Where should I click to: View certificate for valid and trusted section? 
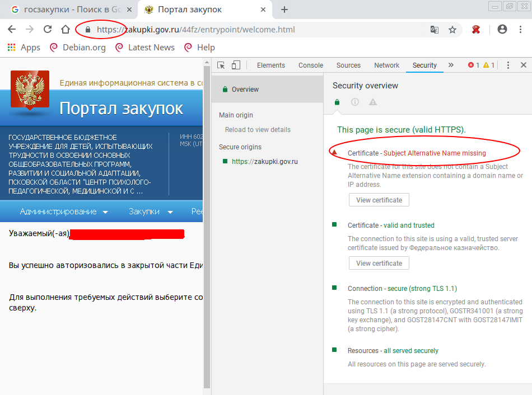(379, 264)
